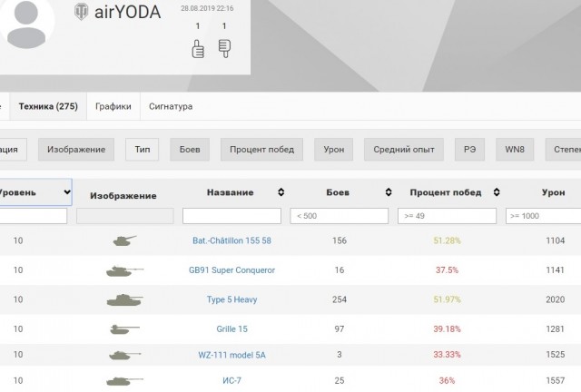Screen dimensions: 581x392
Task: Click the Урон filter field '>= 1000'
Action: [x=543, y=216]
